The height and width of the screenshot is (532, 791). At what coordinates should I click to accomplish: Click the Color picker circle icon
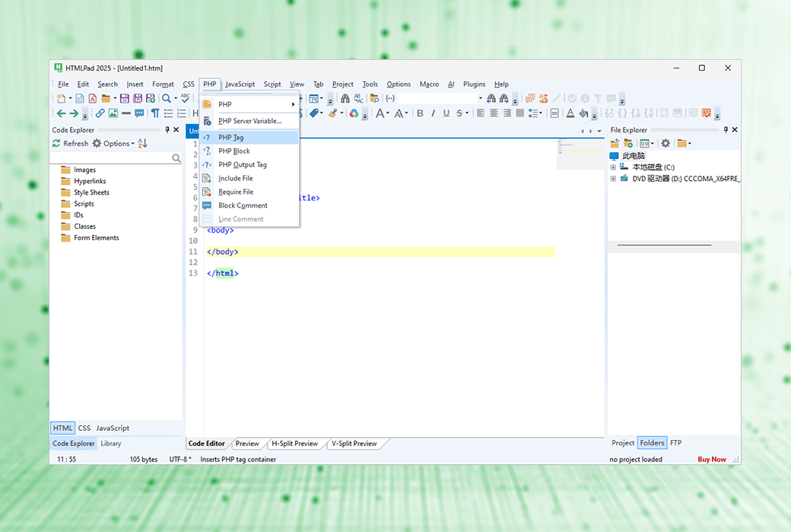click(354, 113)
